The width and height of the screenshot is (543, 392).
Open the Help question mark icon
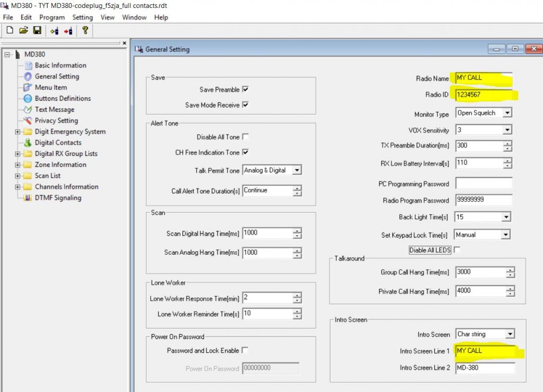tap(85, 31)
